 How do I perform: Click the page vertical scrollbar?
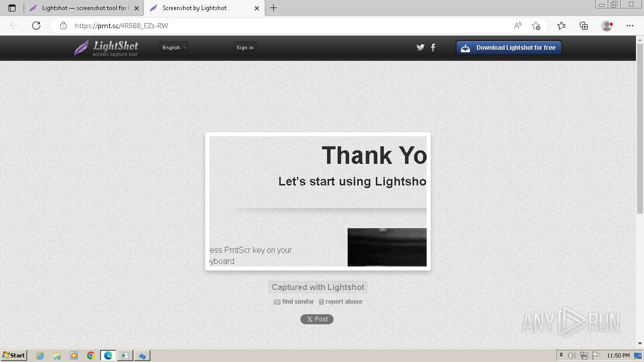(640, 129)
